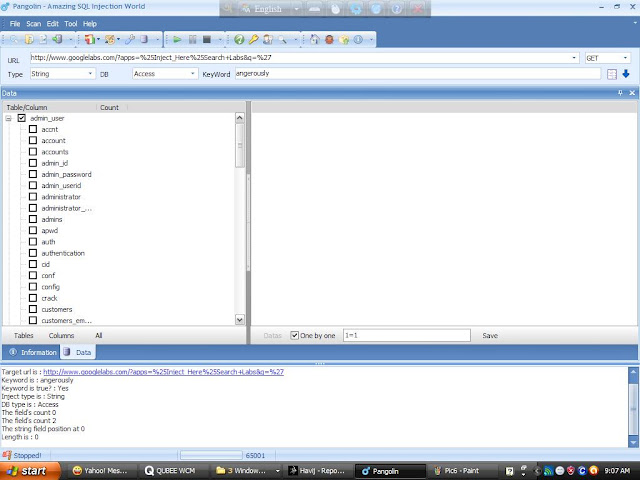Click the Save button
Viewport: 640px width, 480px height.
[x=490, y=336]
